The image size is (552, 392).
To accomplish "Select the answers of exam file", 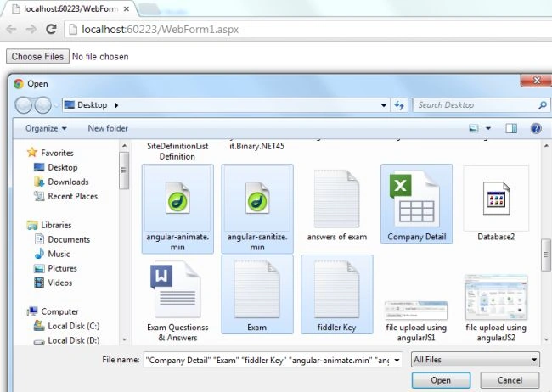I will click(x=337, y=204).
